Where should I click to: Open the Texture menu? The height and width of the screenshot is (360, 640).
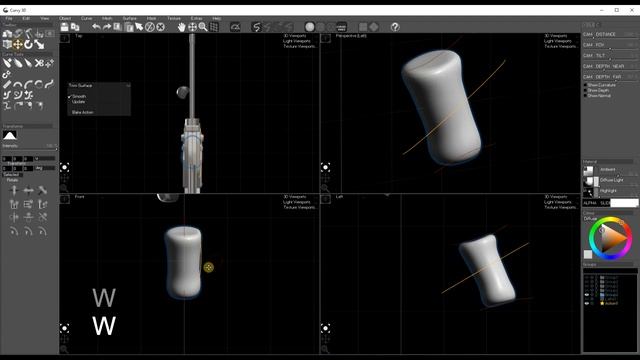click(x=174, y=18)
